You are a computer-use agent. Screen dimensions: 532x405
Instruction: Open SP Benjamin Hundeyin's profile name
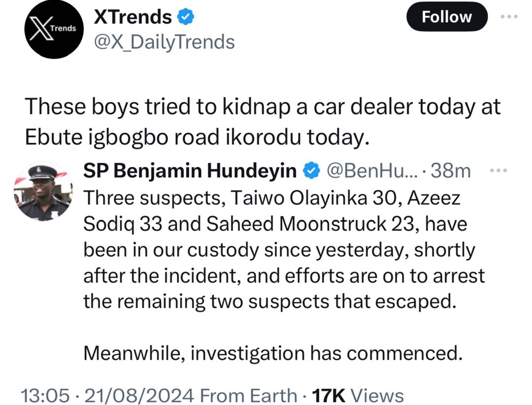[x=190, y=171]
